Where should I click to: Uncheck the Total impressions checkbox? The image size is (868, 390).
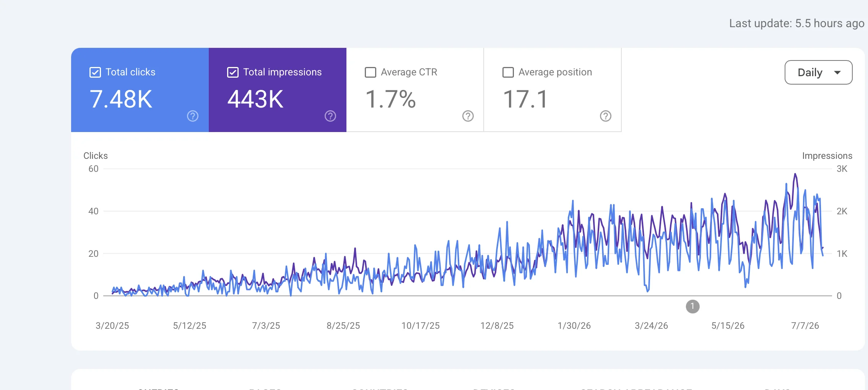pos(233,72)
